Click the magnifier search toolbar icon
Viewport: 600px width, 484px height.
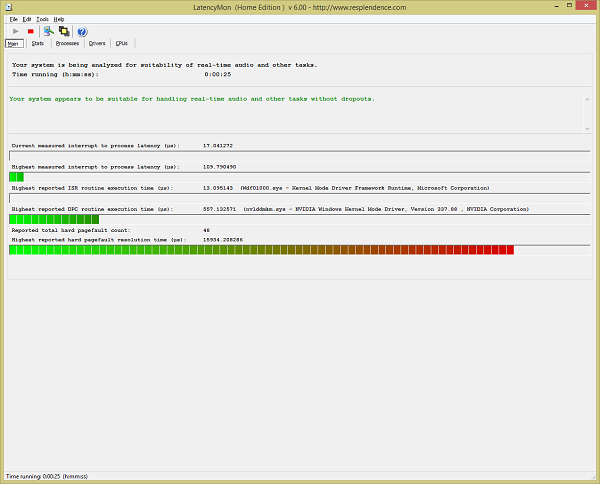(x=49, y=31)
